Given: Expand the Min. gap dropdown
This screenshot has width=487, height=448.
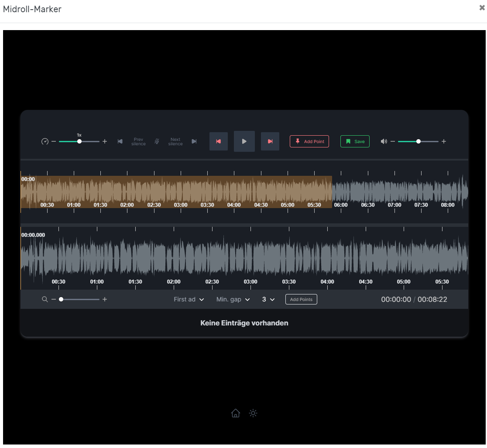Looking at the screenshot, I should [233, 299].
